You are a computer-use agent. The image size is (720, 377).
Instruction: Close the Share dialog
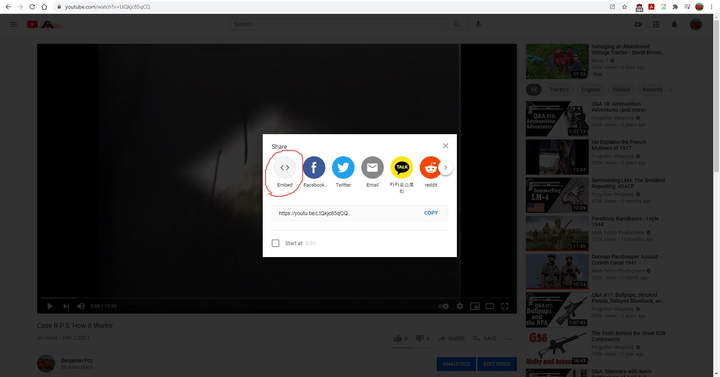(445, 146)
